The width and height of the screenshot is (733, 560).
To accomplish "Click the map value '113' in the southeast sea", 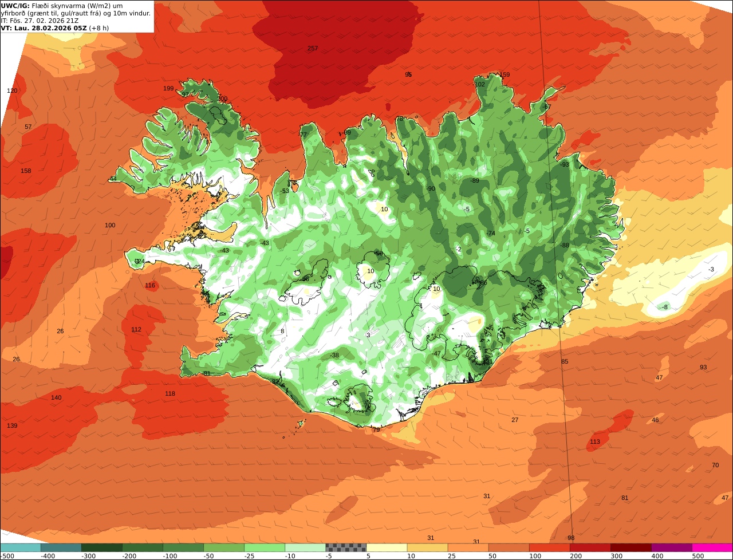I will [595, 441].
